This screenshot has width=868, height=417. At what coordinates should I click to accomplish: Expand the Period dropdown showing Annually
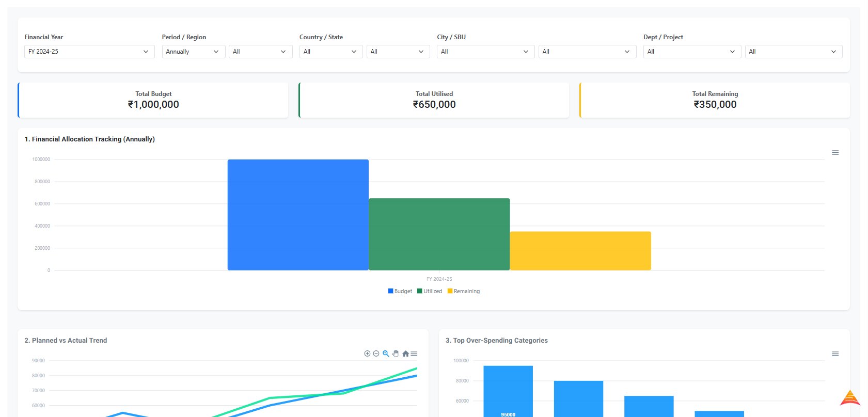coord(193,52)
